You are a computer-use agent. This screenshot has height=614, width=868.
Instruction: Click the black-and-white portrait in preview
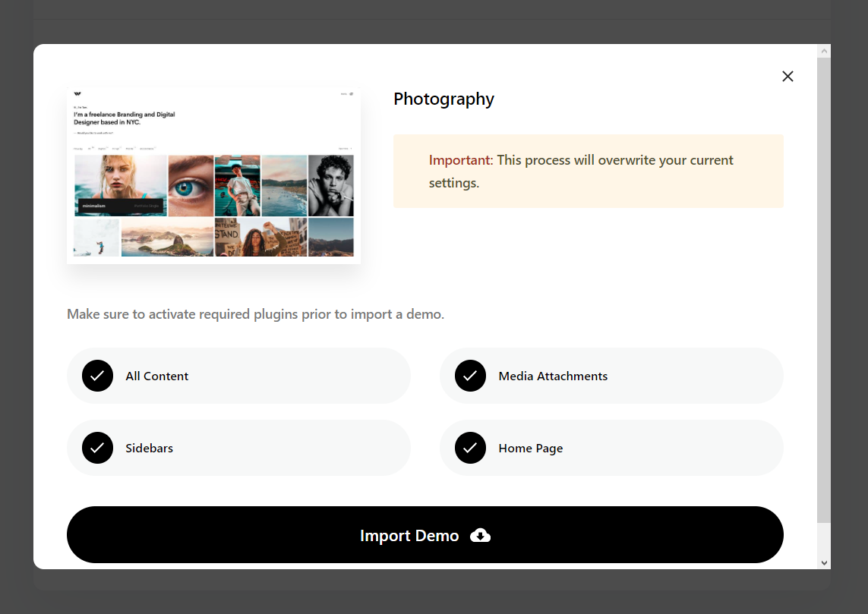pyautogui.click(x=330, y=185)
